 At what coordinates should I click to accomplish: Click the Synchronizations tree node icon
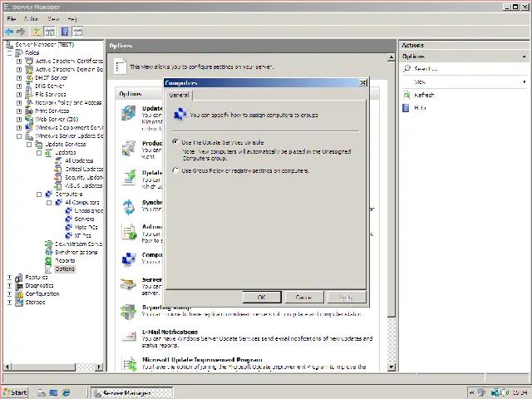48,252
